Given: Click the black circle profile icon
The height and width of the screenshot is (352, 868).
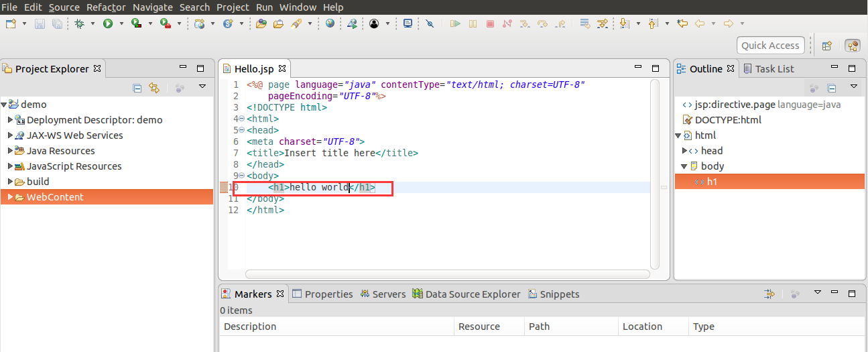Looking at the screenshot, I should pos(374,23).
